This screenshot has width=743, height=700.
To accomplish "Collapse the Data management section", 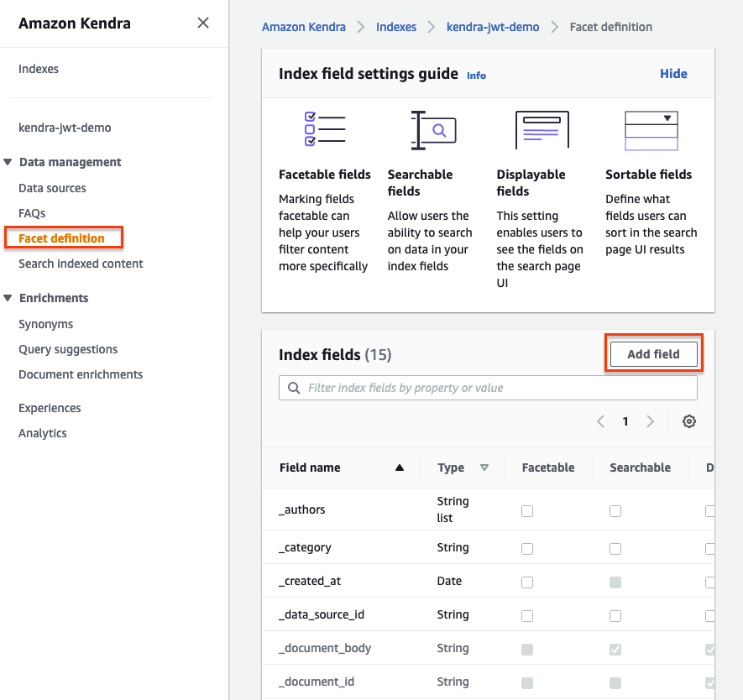I will pyautogui.click(x=8, y=162).
